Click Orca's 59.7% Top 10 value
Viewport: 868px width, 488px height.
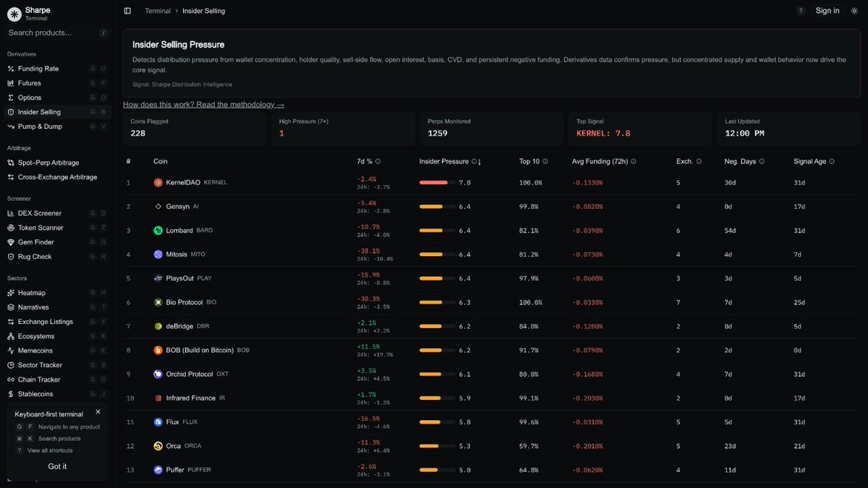coord(529,446)
